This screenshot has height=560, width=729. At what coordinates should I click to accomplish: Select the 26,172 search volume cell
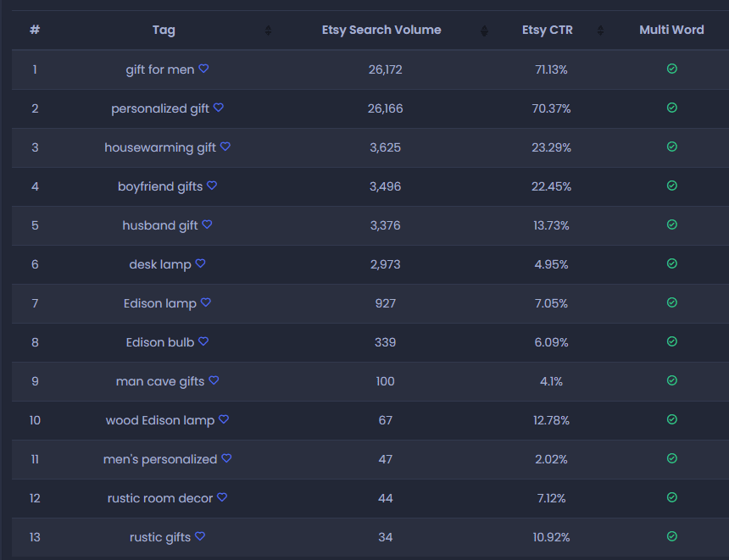click(x=385, y=69)
